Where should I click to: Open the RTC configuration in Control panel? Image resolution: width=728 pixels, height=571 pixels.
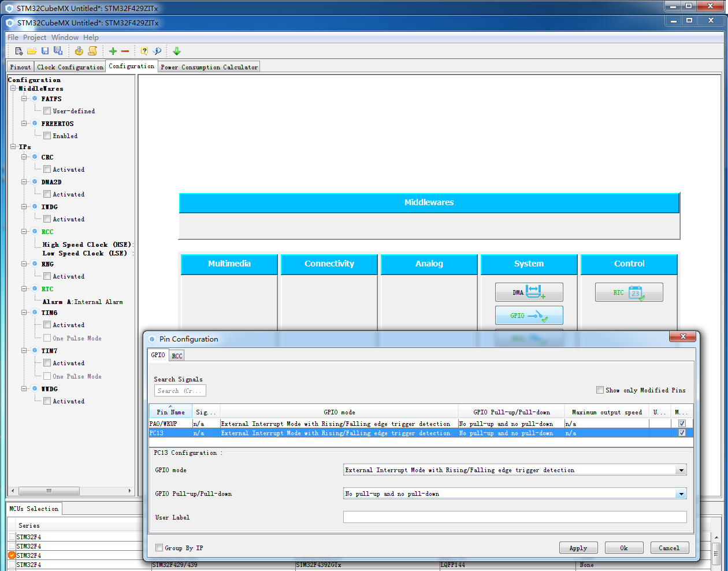pos(629,292)
